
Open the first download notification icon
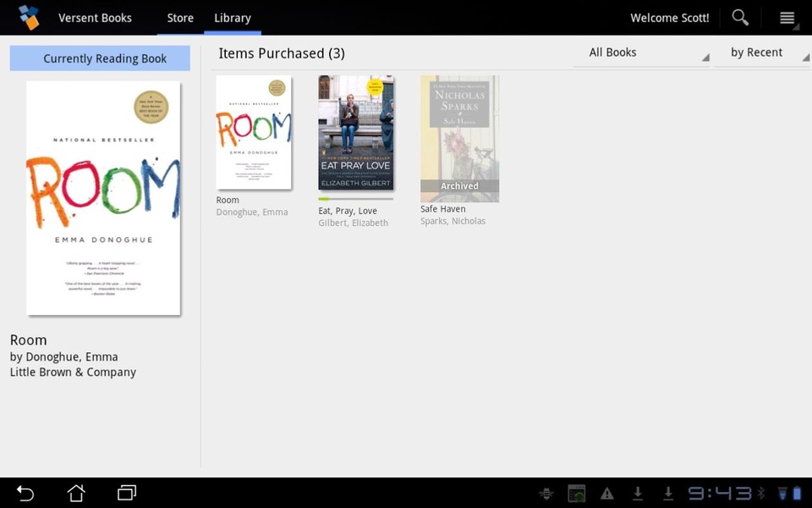pos(638,494)
